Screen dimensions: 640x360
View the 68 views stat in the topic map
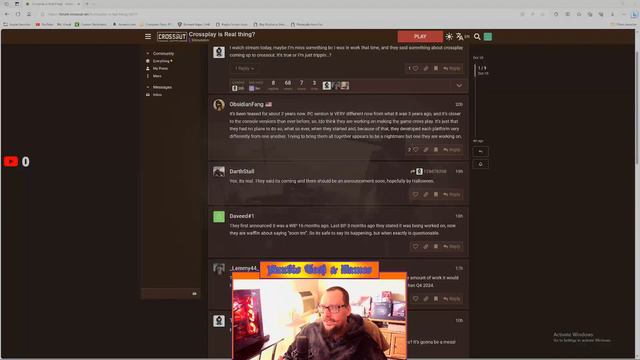point(288,85)
